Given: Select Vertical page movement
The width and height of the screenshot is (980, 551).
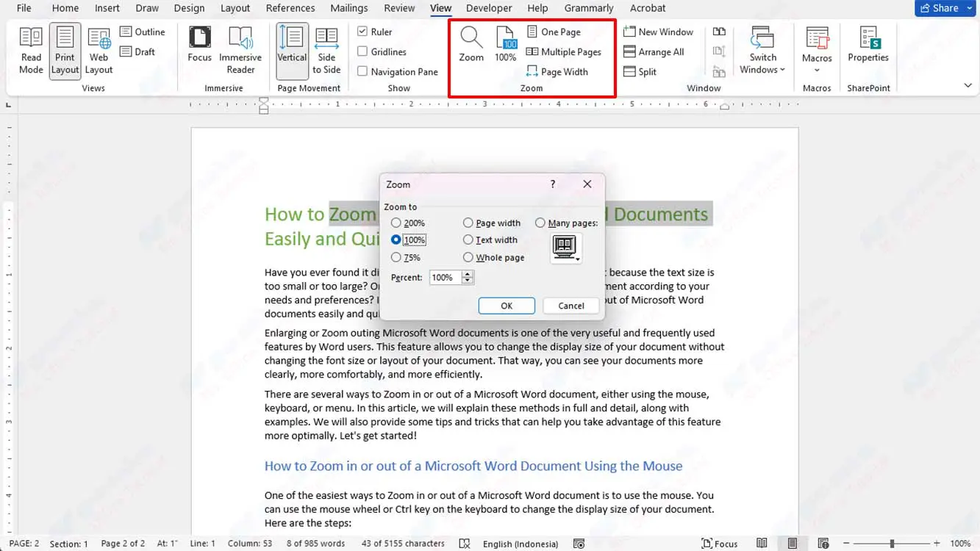Looking at the screenshot, I should (292, 50).
